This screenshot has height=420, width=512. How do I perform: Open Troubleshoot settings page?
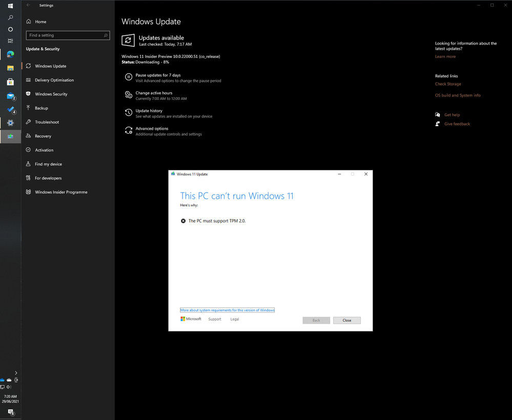coord(68,122)
